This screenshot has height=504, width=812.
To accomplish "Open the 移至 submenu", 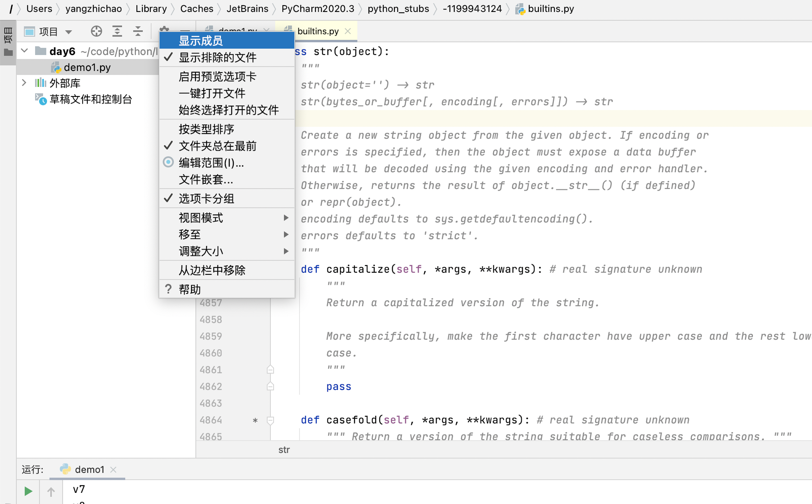I will (227, 234).
